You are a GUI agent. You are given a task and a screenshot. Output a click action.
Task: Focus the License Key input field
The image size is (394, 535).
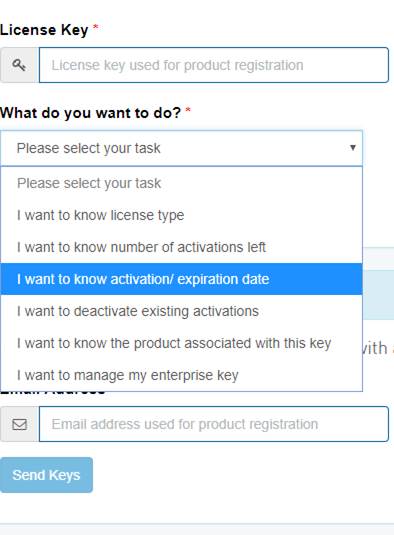point(214,65)
